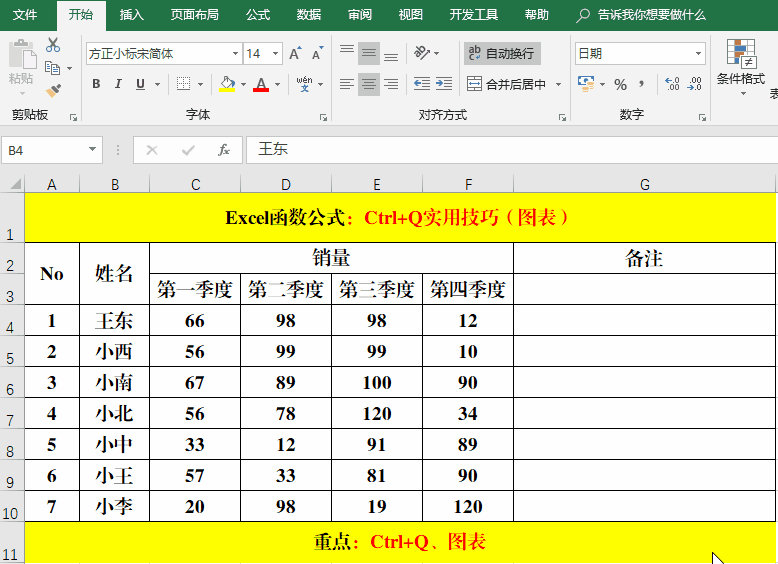
Task: Select the Format Painter brush
Action: 53,90
